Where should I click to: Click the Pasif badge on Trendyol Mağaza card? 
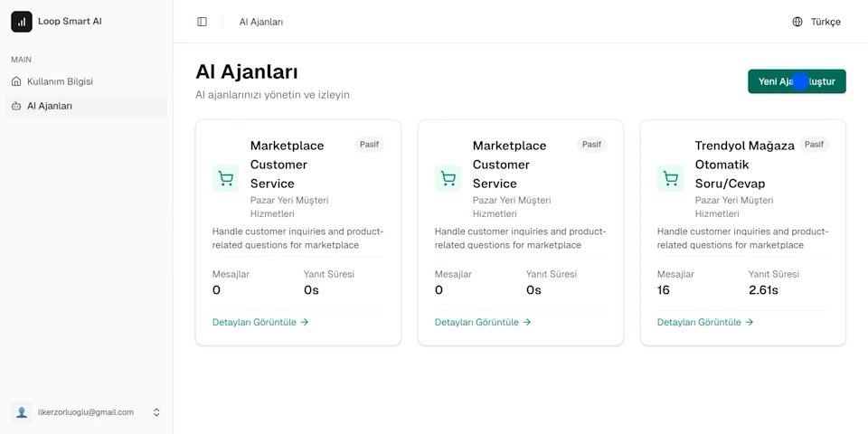pyautogui.click(x=814, y=145)
